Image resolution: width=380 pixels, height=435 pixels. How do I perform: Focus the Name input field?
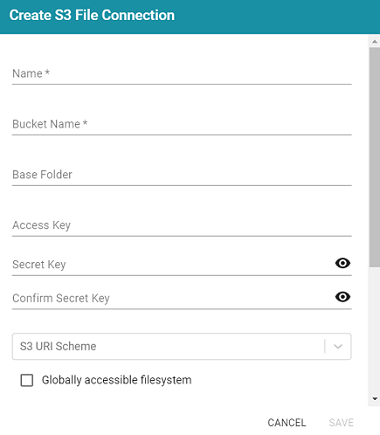(182, 74)
